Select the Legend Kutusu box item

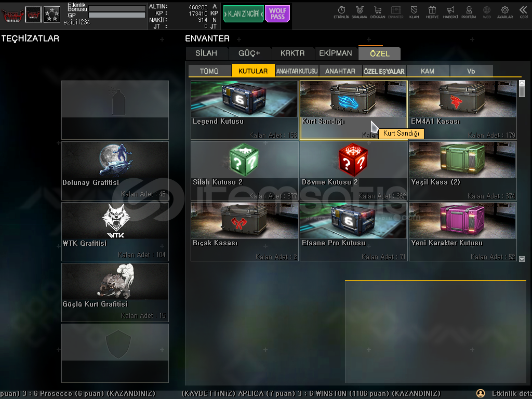tap(244, 110)
